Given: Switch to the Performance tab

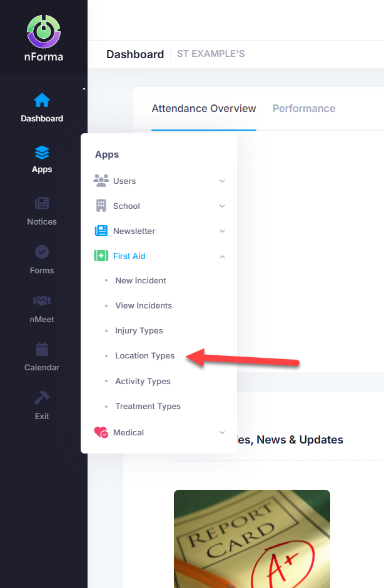Looking at the screenshot, I should tap(304, 108).
